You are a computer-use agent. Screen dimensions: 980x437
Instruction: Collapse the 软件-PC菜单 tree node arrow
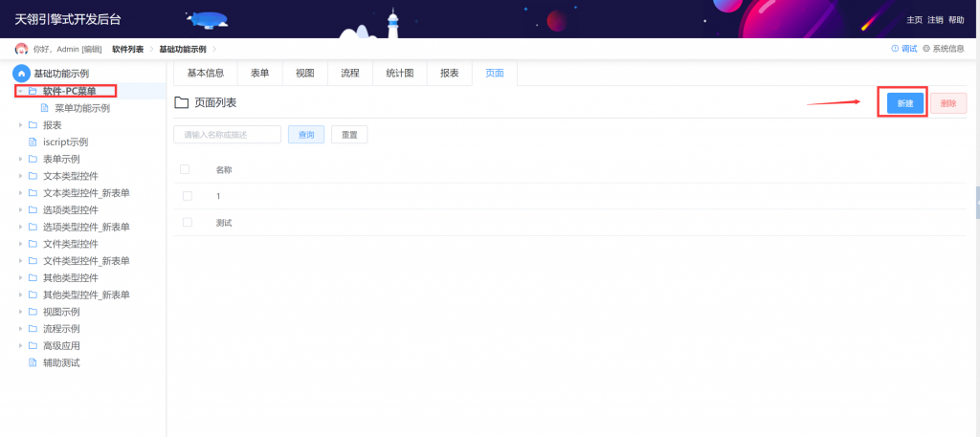click(20, 92)
